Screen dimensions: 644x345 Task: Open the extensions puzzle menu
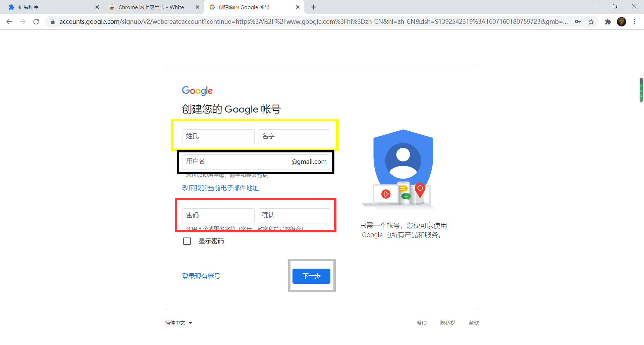(x=608, y=22)
